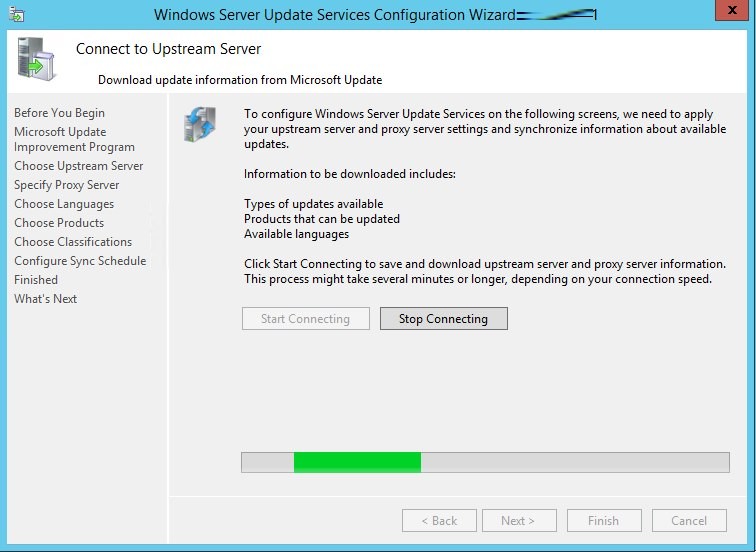Go to Choose Upstream Server step
756x552 pixels.
coord(78,166)
